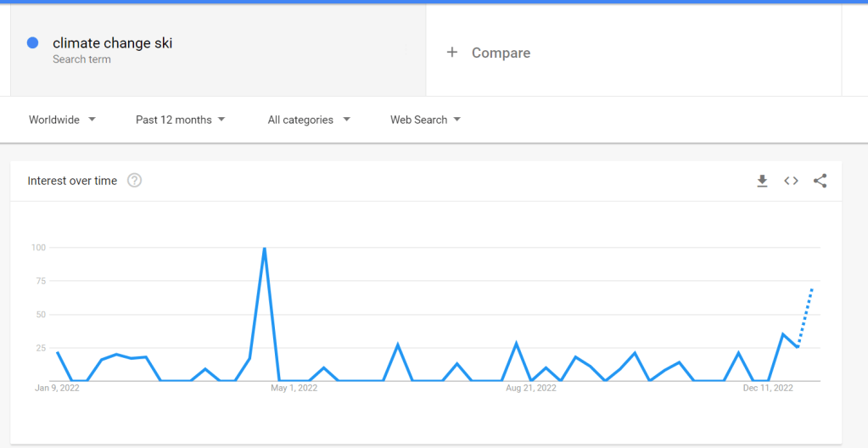Click the May 1, 2022 axis label
Image resolution: width=868 pixels, height=448 pixels.
(x=294, y=388)
